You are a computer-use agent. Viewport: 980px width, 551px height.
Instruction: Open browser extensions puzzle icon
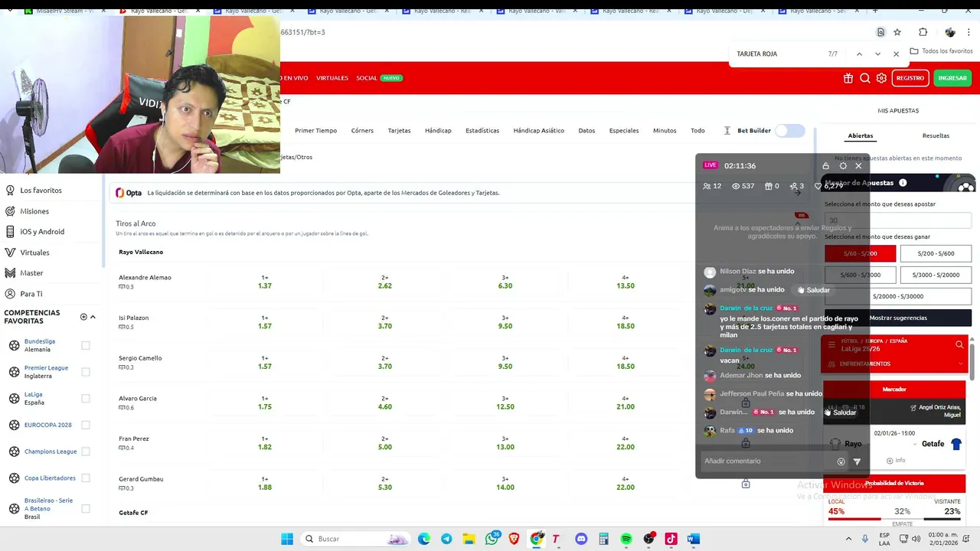pos(923,32)
